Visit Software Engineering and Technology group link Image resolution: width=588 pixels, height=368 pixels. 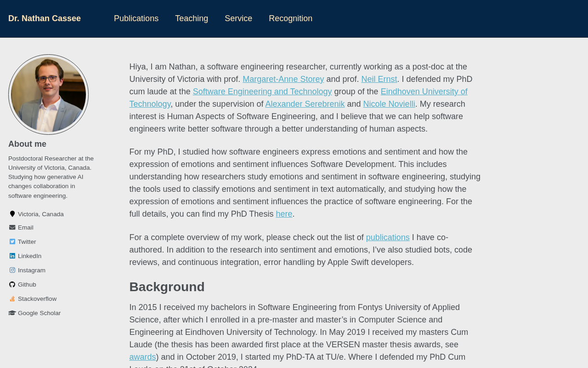262,92
